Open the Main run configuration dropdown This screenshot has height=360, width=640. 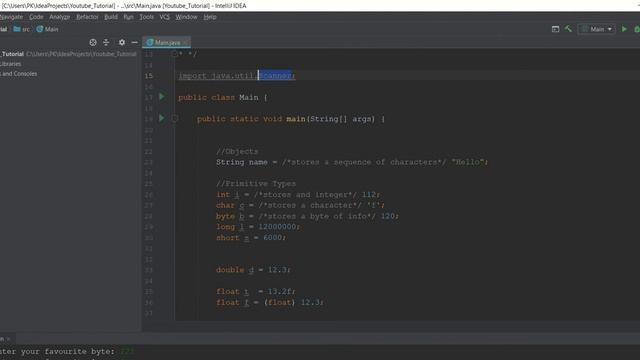(597, 29)
